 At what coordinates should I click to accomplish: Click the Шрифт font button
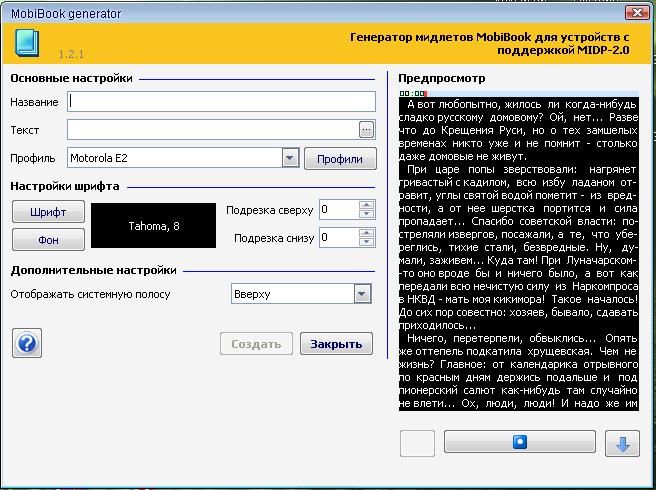pos(48,212)
